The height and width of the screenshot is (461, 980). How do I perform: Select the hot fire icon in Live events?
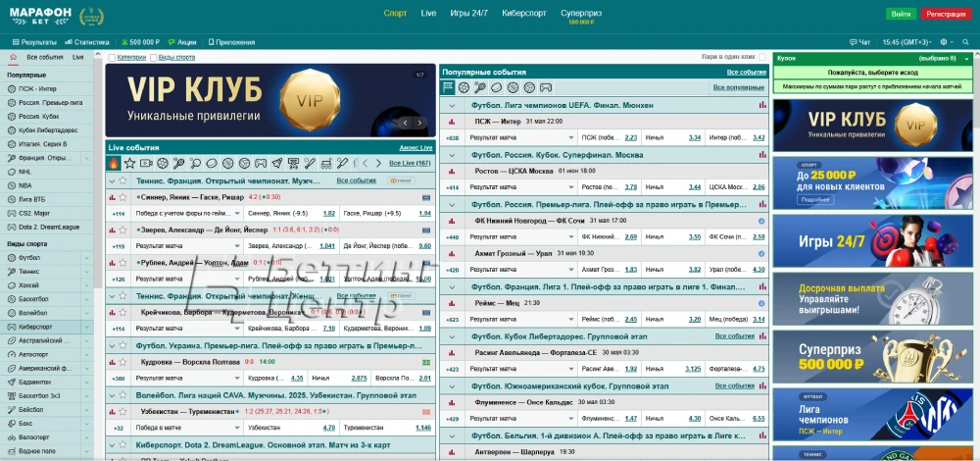[114, 163]
